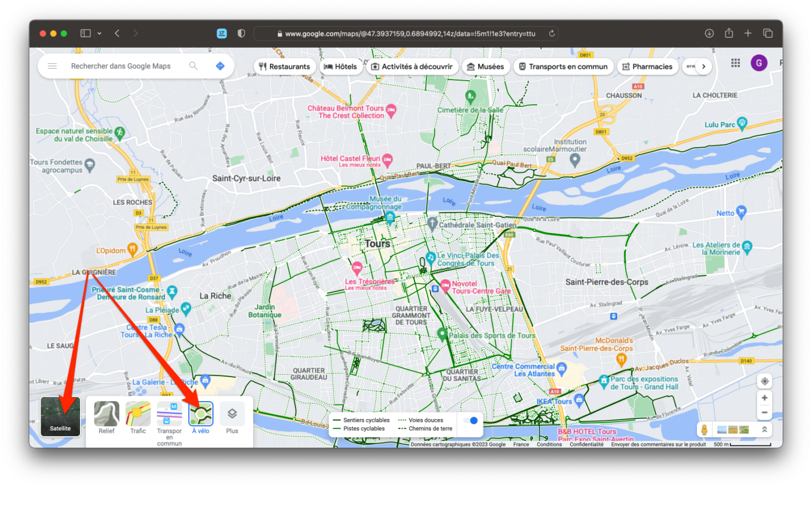Image resolution: width=812 pixels, height=508 pixels.
Task: Click the Safari address bar
Action: (406, 33)
